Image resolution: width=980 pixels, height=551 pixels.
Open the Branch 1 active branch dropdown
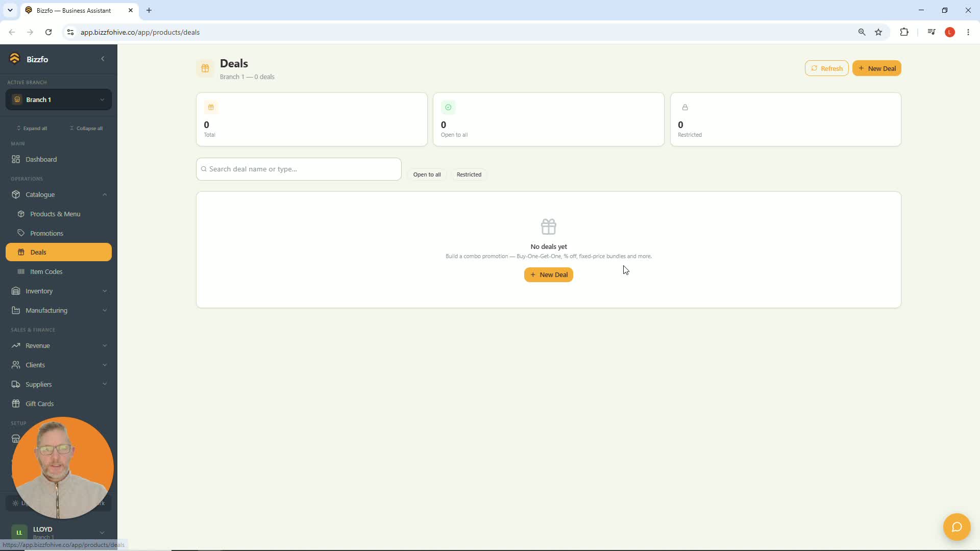pyautogui.click(x=59, y=99)
